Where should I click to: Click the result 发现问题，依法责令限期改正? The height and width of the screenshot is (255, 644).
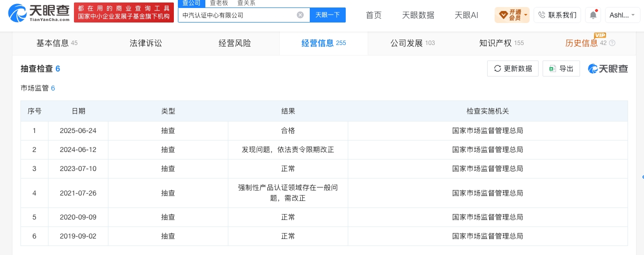click(288, 149)
